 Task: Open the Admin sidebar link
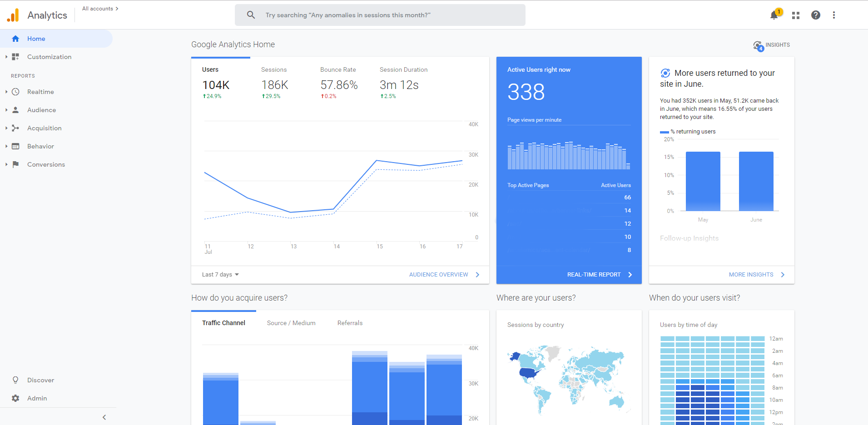[37, 398]
